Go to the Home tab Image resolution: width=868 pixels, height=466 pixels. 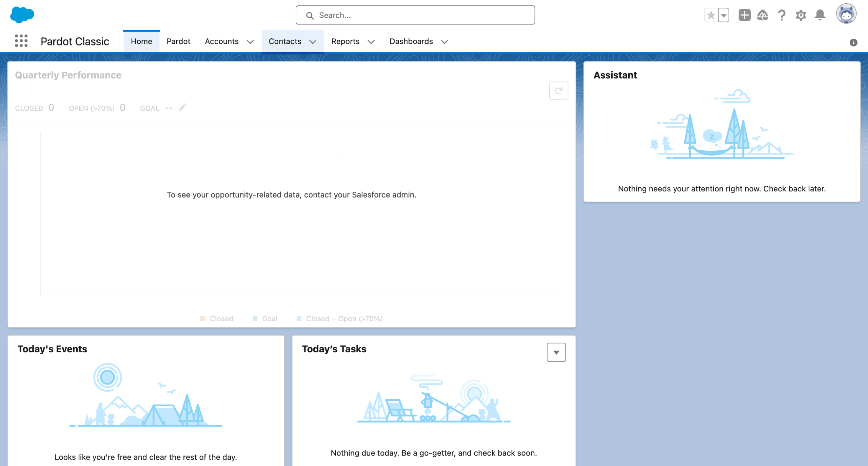[x=141, y=41]
